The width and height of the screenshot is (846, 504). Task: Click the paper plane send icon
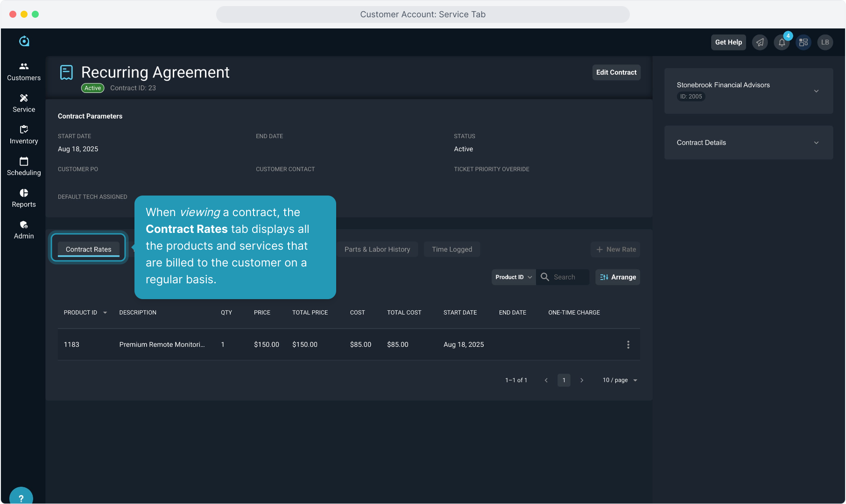760,42
